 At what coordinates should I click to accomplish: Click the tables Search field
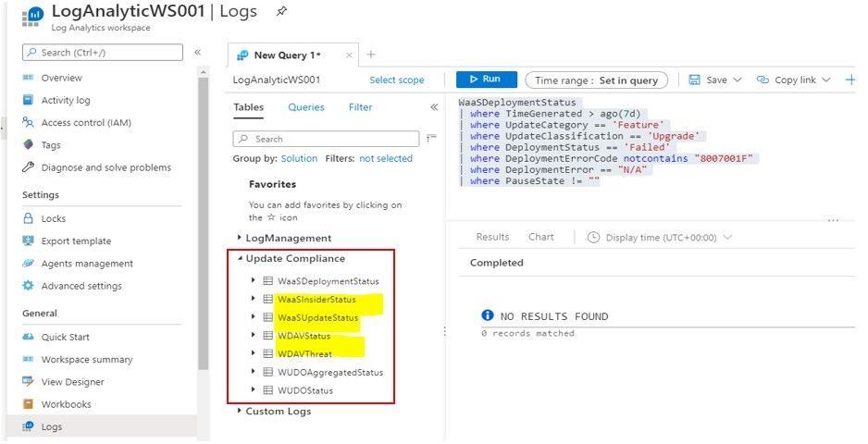coord(326,139)
